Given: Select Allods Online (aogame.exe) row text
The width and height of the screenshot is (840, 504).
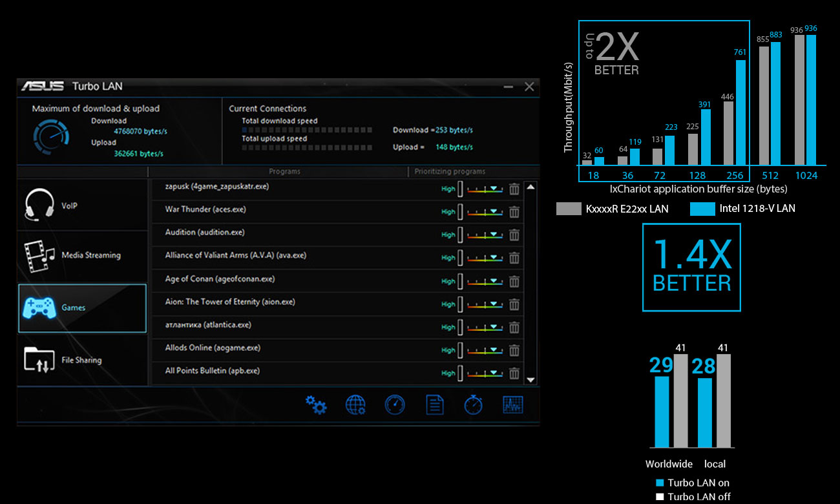Looking at the screenshot, I should (x=213, y=348).
